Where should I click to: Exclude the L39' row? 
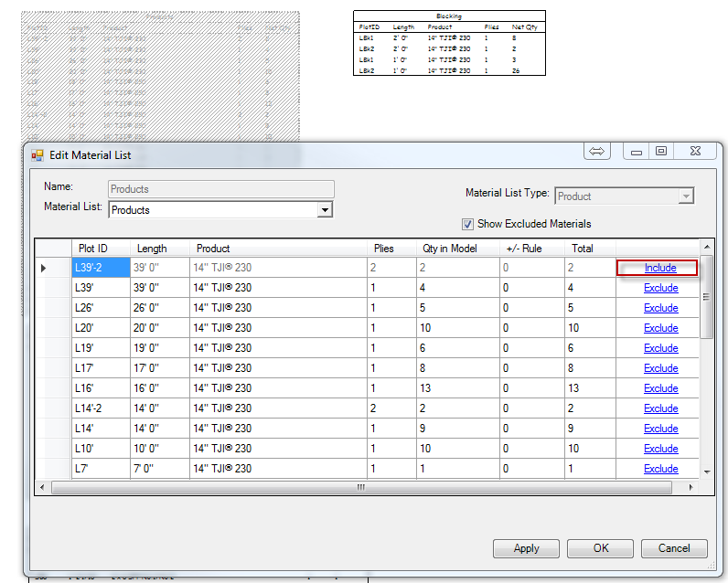(660, 288)
